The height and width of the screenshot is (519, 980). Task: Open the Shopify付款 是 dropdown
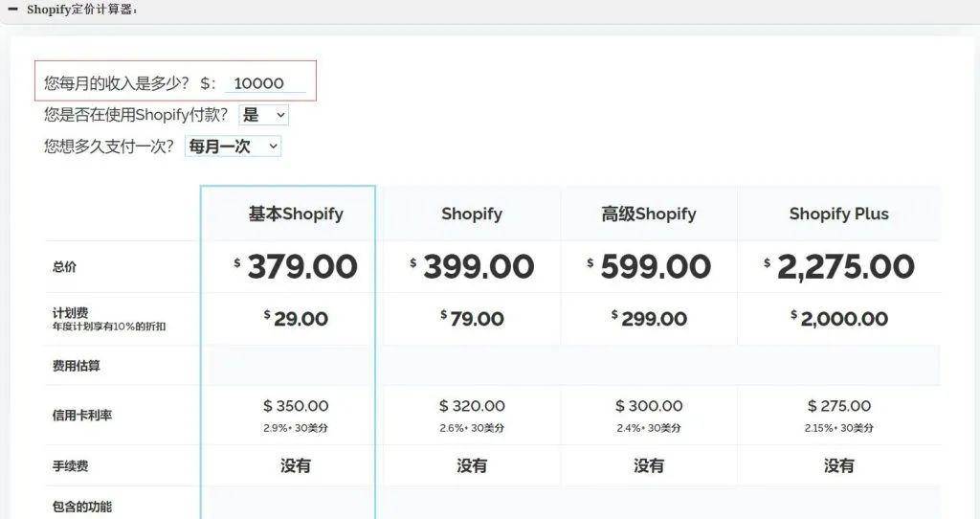tap(263, 115)
